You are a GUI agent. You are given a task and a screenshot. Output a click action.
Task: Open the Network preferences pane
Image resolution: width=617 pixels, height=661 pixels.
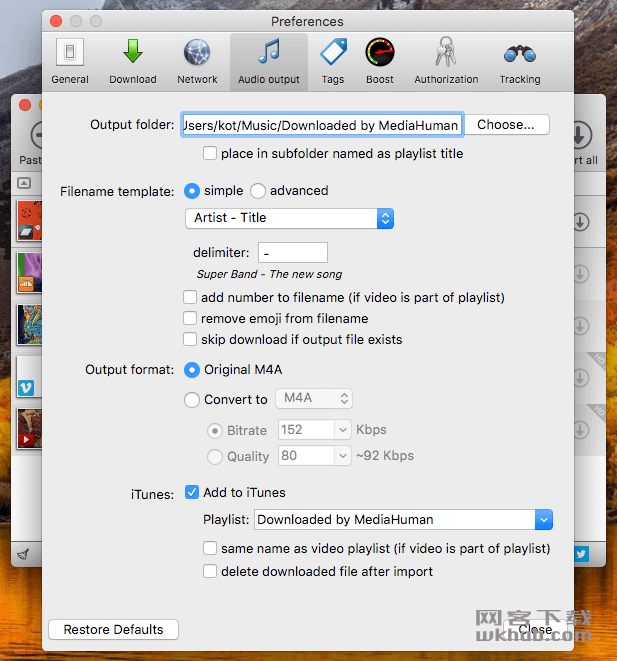click(x=197, y=62)
